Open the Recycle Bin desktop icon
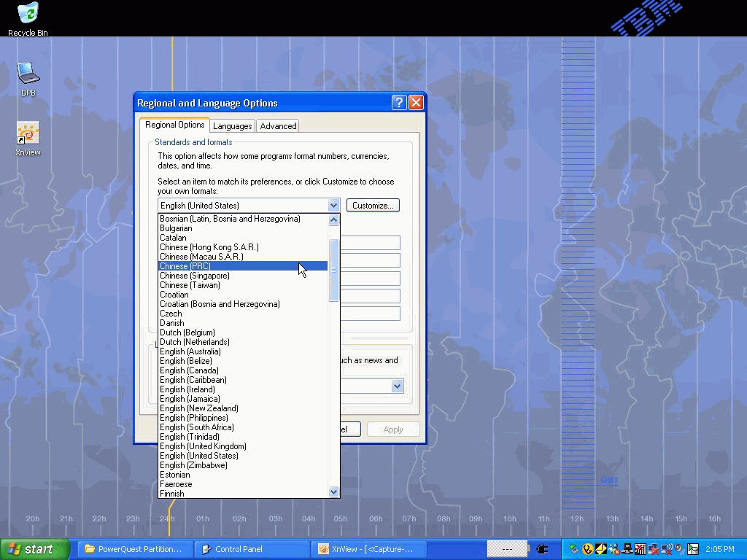This screenshot has height=560, width=747. click(x=28, y=15)
